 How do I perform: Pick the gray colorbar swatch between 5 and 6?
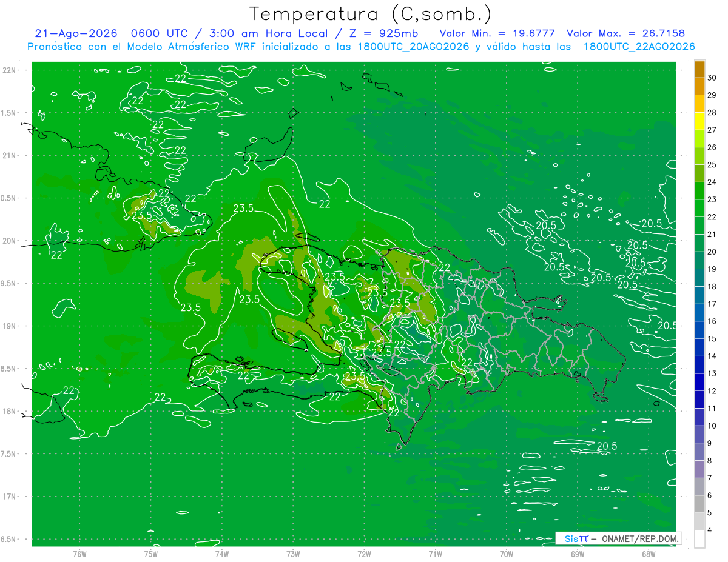[x=699, y=504]
